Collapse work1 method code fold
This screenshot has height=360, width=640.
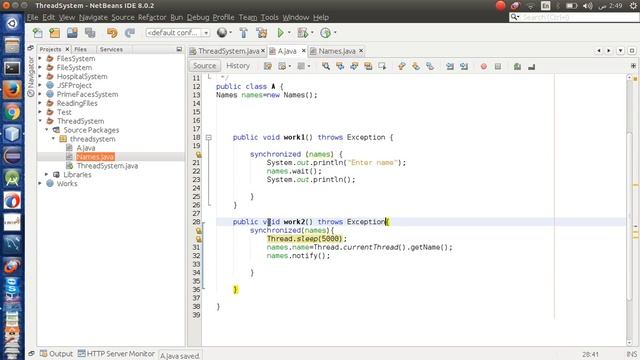[x=209, y=138]
